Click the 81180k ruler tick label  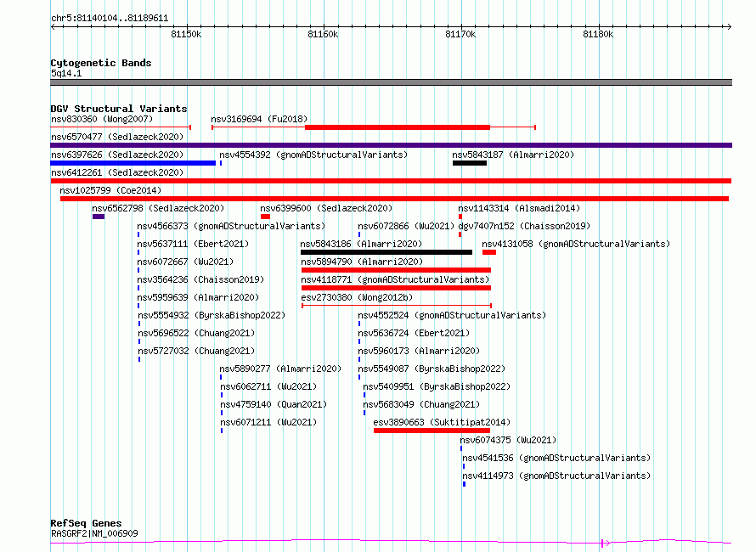[x=598, y=34]
